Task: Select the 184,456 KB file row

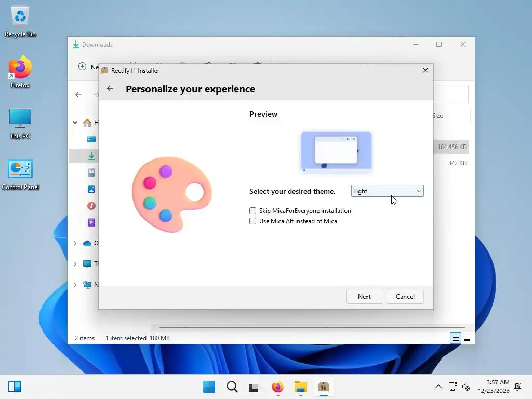Action: point(451,147)
